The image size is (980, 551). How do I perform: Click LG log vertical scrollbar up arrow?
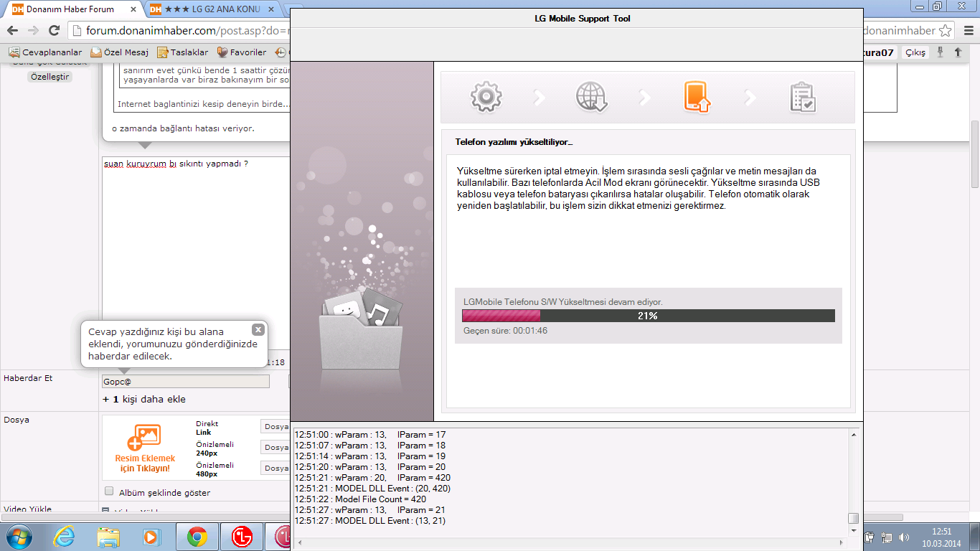click(854, 434)
